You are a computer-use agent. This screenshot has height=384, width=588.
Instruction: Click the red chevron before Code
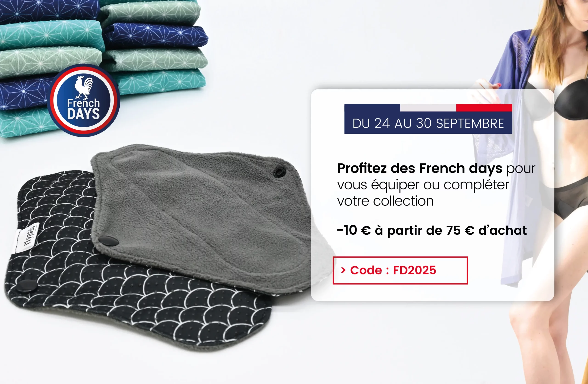point(343,270)
